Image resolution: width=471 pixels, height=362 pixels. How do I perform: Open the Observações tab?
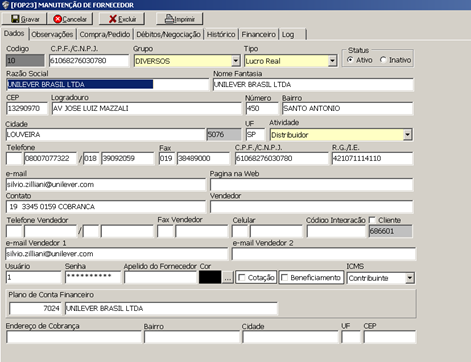click(x=52, y=34)
